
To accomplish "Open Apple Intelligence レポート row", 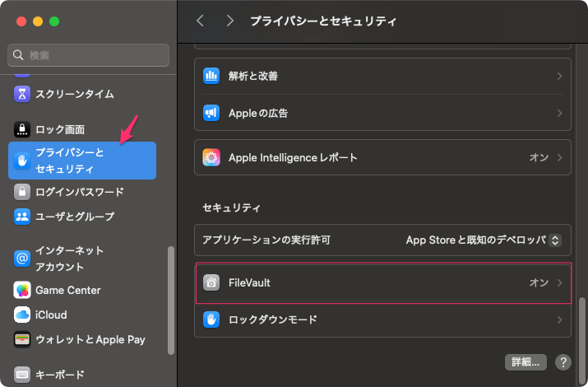I will pyautogui.click(x=382, y=157).
